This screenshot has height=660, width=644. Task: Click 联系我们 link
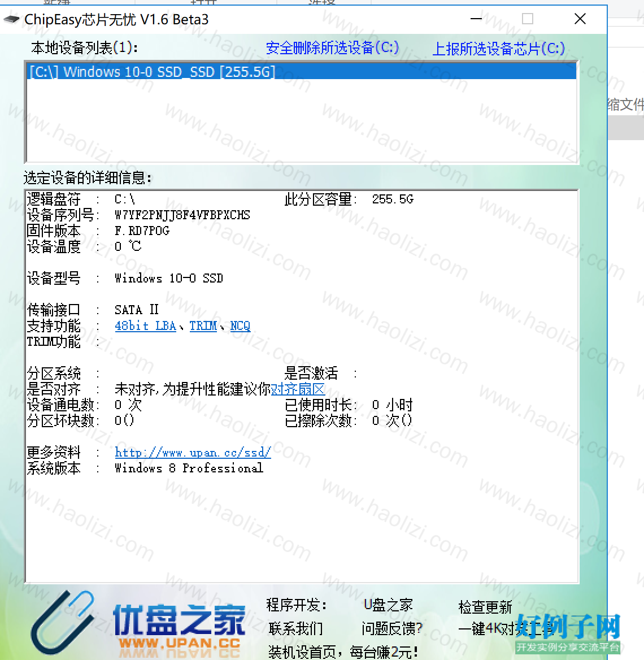(295, 629)
